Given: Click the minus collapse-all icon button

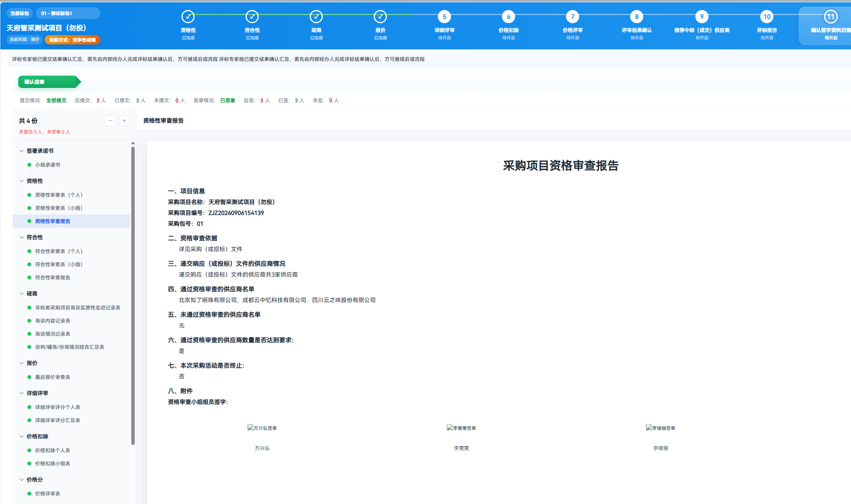Looking at the screenshot, I should coord(110,121).
